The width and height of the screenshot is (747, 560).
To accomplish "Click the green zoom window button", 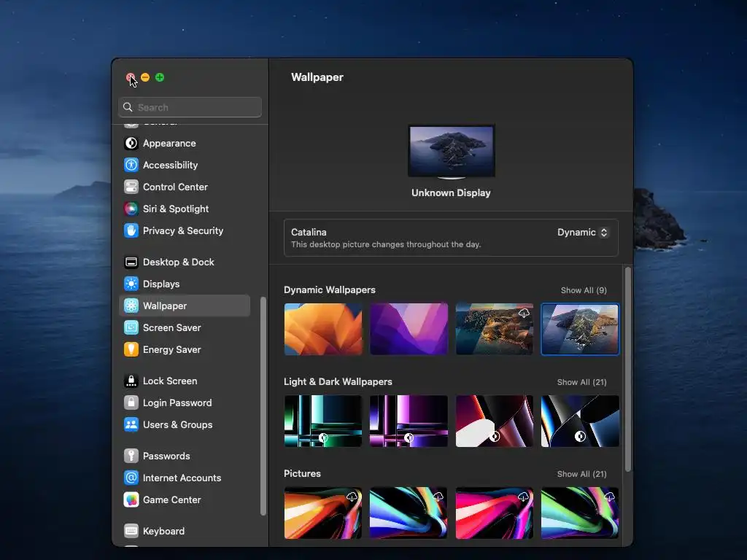I will coord(160,77).
